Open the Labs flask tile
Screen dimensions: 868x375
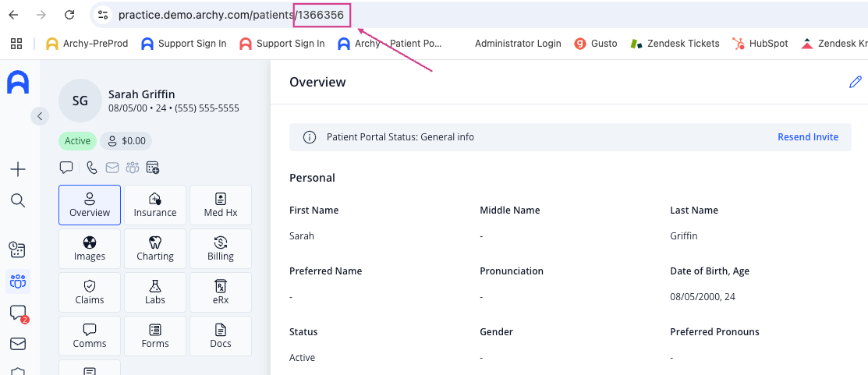click(x=155, y=292)
